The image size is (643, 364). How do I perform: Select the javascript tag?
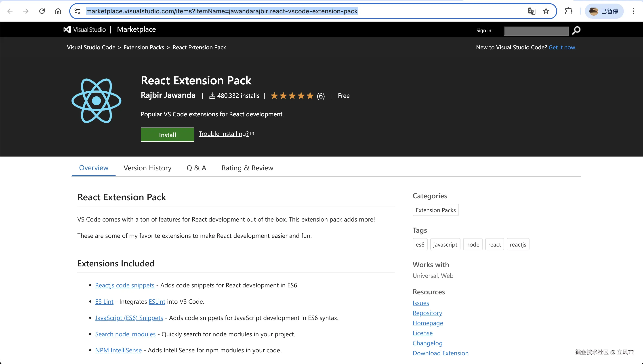tap(445, 245)
